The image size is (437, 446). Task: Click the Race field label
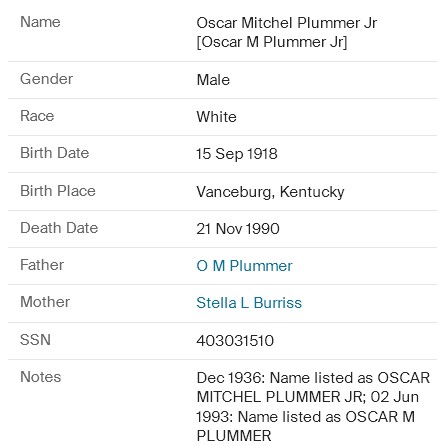click(37, 116)
